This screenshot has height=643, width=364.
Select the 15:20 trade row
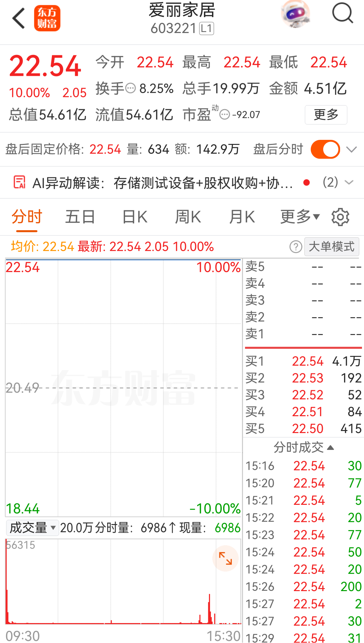pos(303,483)
